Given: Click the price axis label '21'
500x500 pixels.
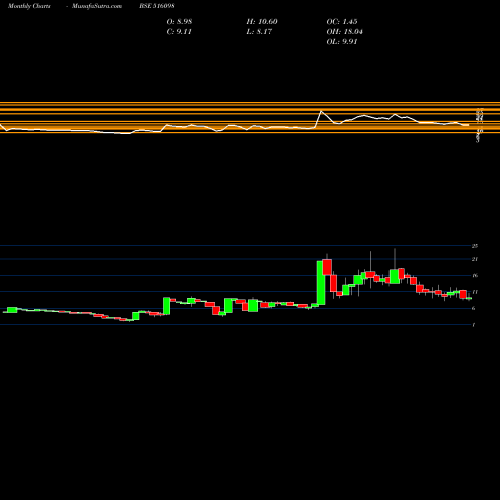Looking at the screenshot, I should pyautogui.click(x=475, y=259).
